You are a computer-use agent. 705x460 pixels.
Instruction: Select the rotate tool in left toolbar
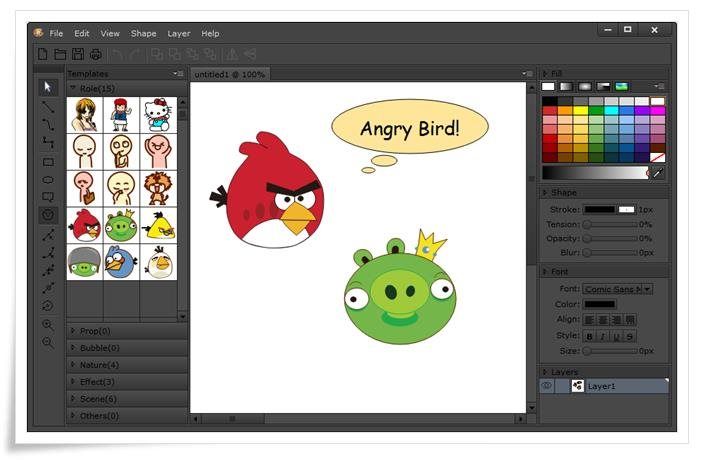click(x=48, y=306)
